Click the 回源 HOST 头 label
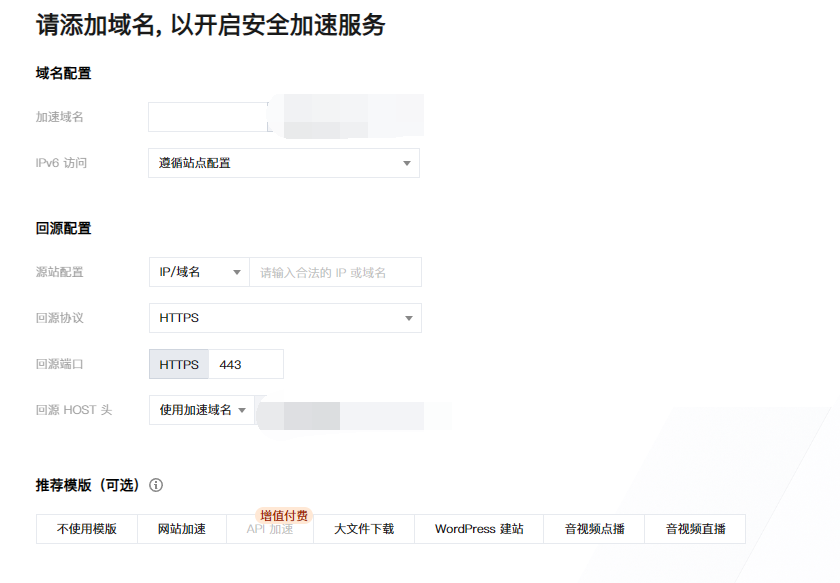Image resolution: width=840 pixels, height=583 pixels. point(74,410)
